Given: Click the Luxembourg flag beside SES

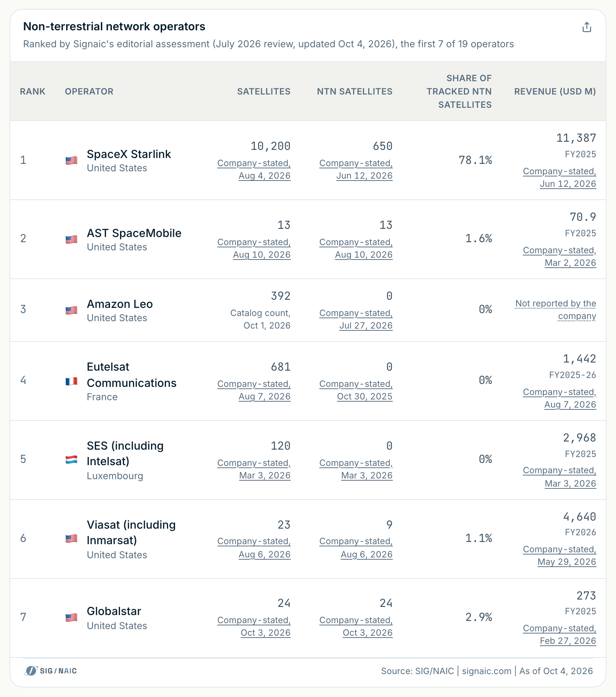Looking at the screenshot, I should (x=71, y=460).
